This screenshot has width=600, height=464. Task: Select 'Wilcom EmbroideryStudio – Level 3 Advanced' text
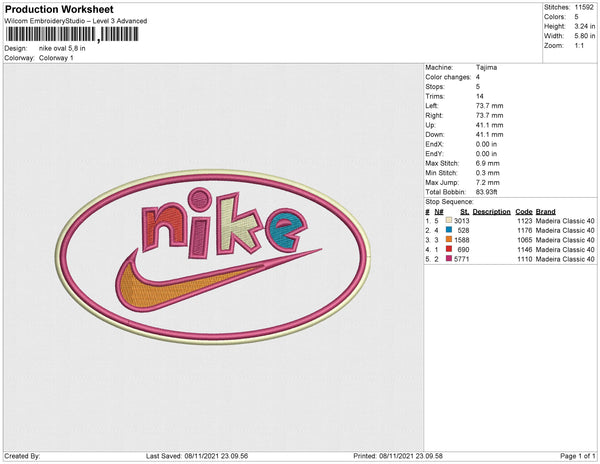76,21
